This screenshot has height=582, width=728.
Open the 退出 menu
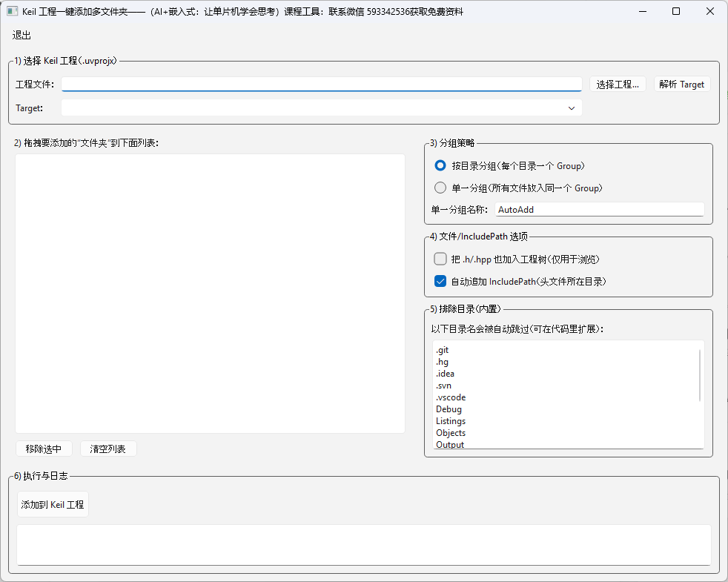pyautogui.click(x=21, y=36)
